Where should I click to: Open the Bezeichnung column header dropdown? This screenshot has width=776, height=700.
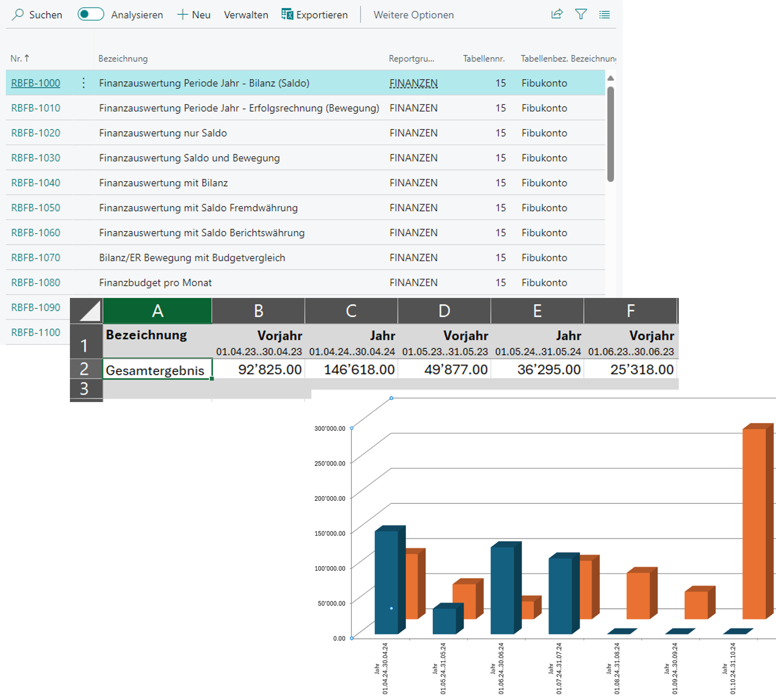click(x=122, y=58)
